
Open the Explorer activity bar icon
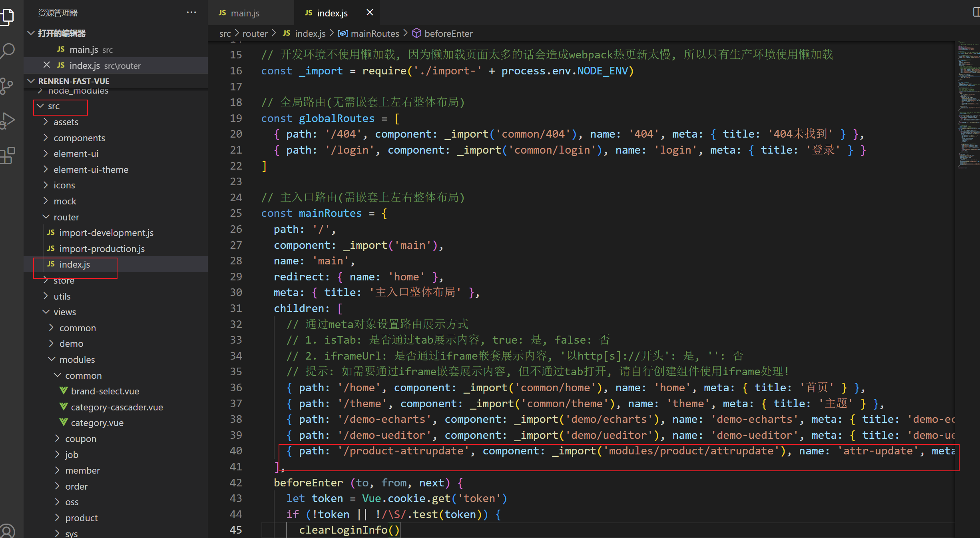coord(7,17)
